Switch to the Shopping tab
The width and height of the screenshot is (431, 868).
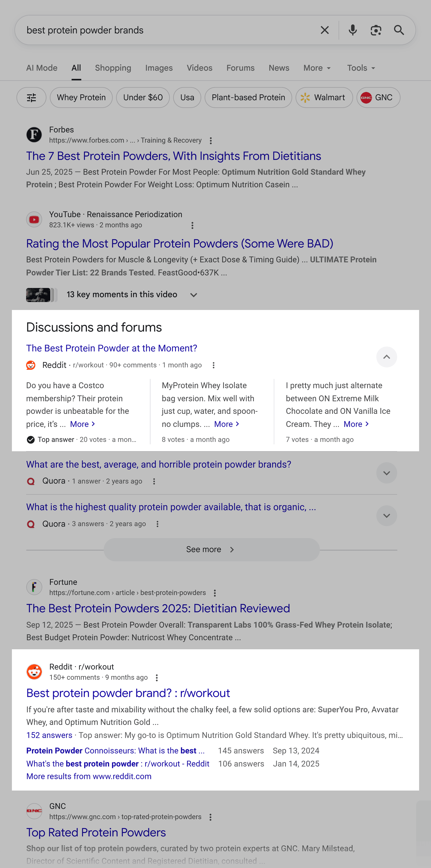point(113,68)
